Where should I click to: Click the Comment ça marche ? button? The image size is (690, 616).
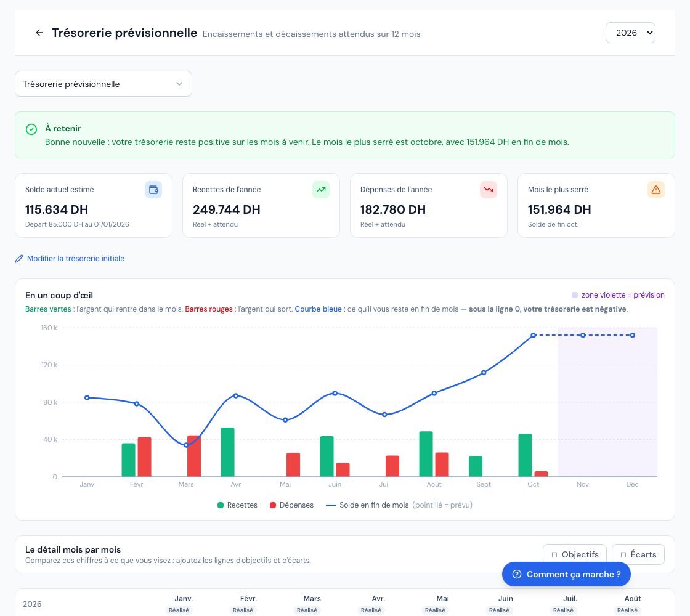tap(566, 574)
